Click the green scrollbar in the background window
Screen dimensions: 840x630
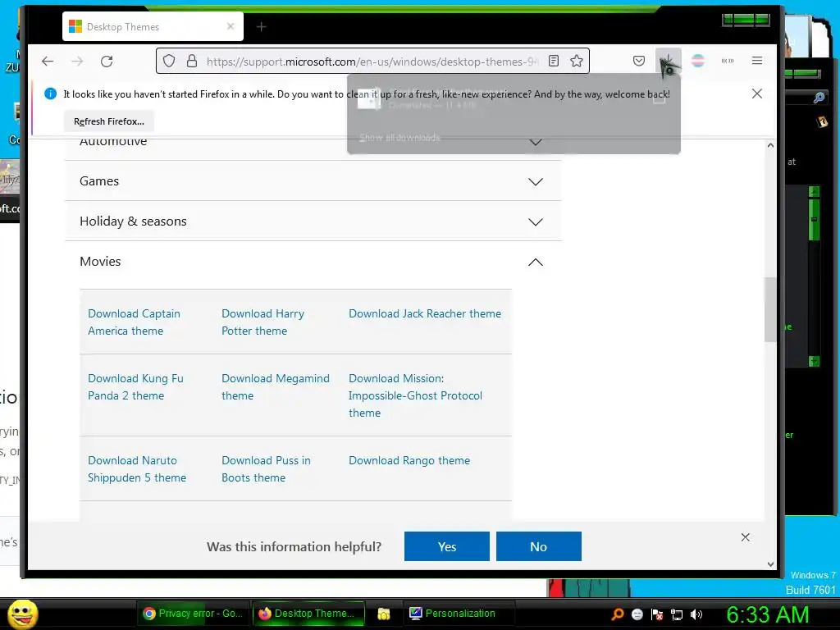tap(814, 219)
